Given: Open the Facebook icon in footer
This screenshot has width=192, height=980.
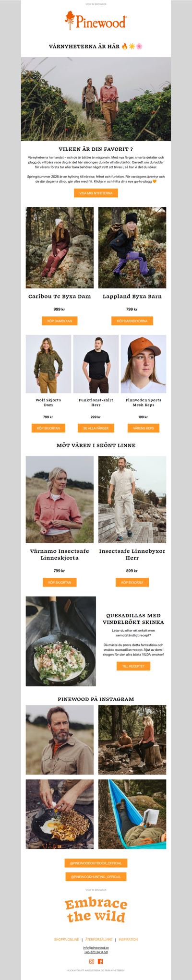Looking at the screenshot, I should click(100, 961).
